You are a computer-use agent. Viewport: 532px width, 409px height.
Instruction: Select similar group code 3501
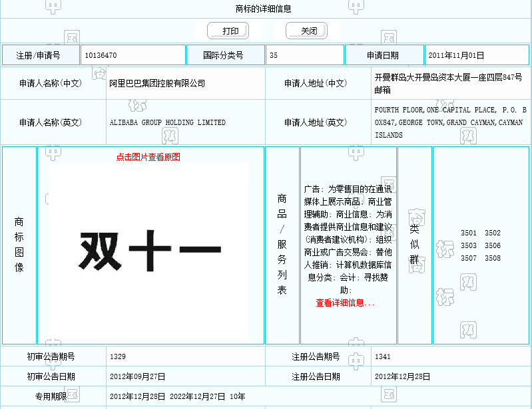[x=469, y=233]
